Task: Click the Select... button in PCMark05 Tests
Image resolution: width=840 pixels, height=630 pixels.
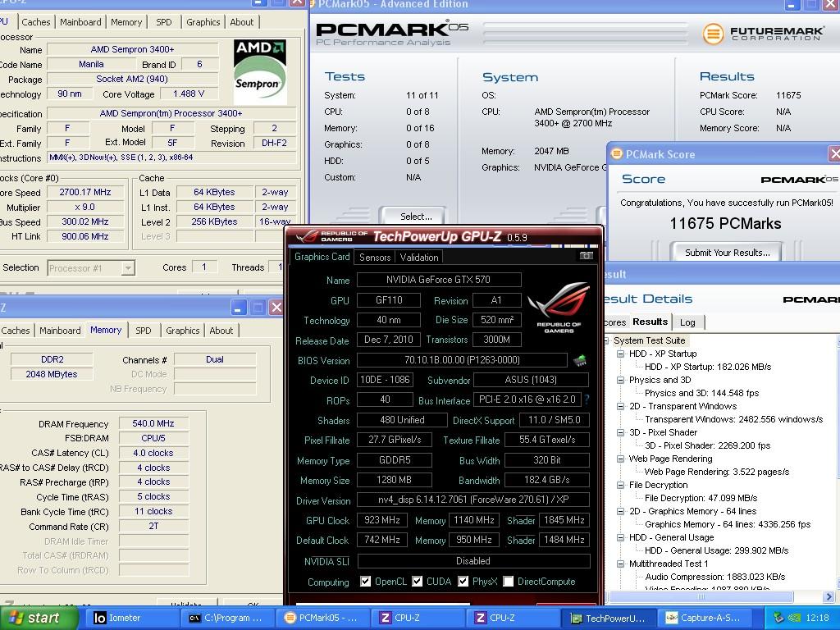Action: tap(413, 216)
